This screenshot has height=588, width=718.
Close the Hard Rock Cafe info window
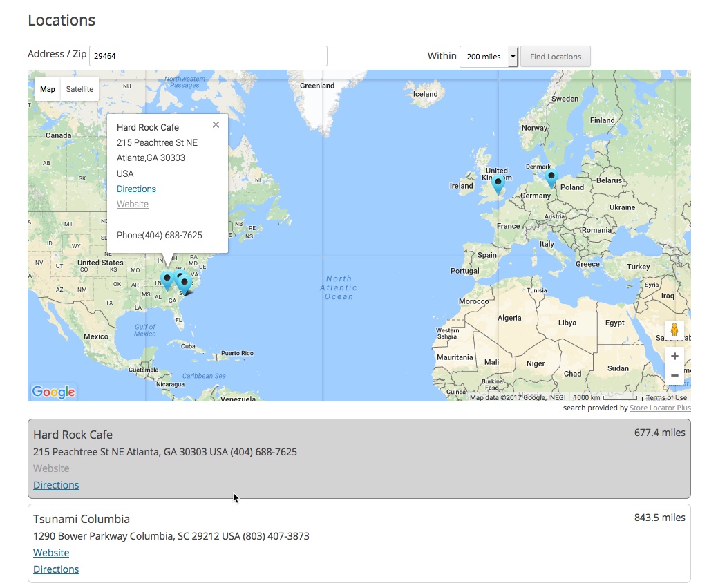click(x=216, y=124)
